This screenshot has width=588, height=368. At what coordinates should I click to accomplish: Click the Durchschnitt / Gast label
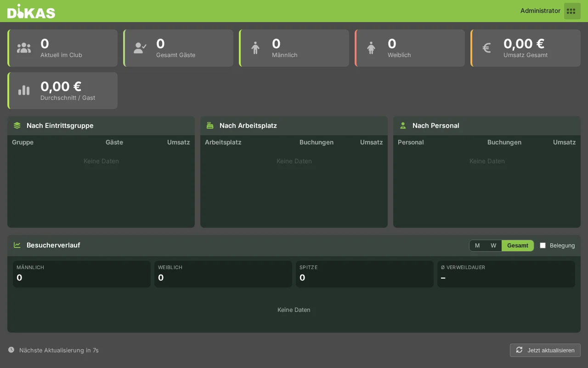click(68, 98)
